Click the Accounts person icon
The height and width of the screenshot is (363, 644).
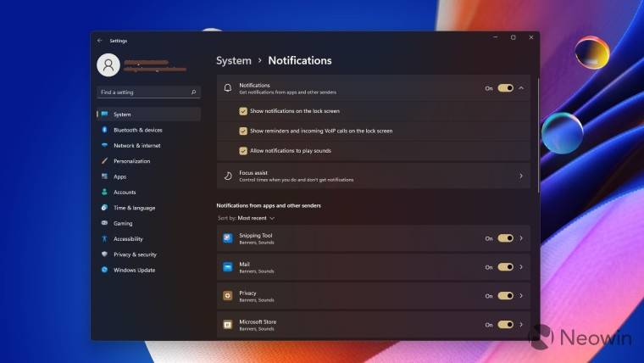[105, 192]
